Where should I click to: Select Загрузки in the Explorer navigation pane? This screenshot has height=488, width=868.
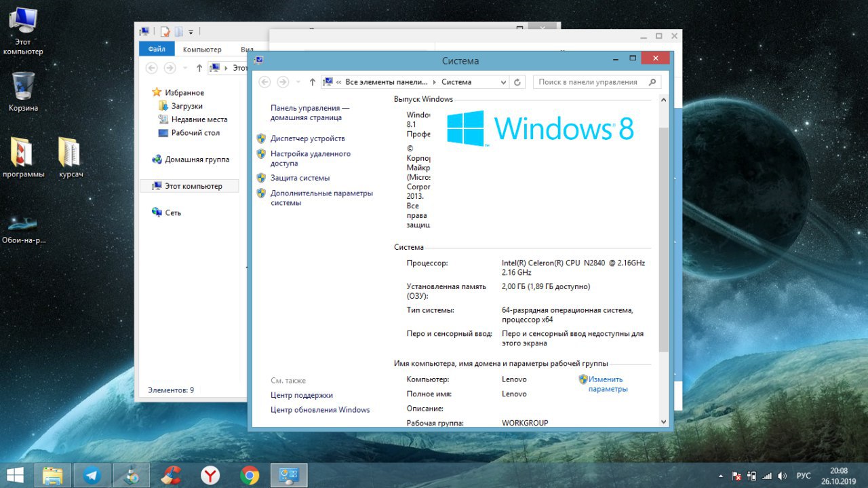(x=186, y=106)
